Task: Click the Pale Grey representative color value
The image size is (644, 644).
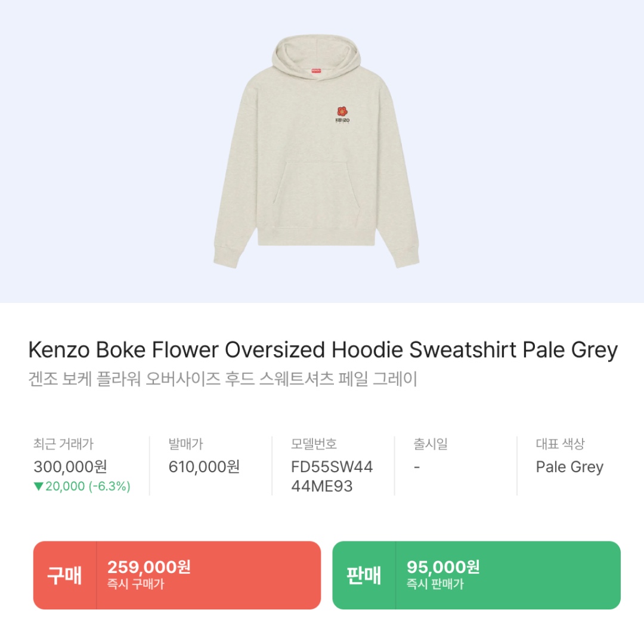Action: (569, 467)
